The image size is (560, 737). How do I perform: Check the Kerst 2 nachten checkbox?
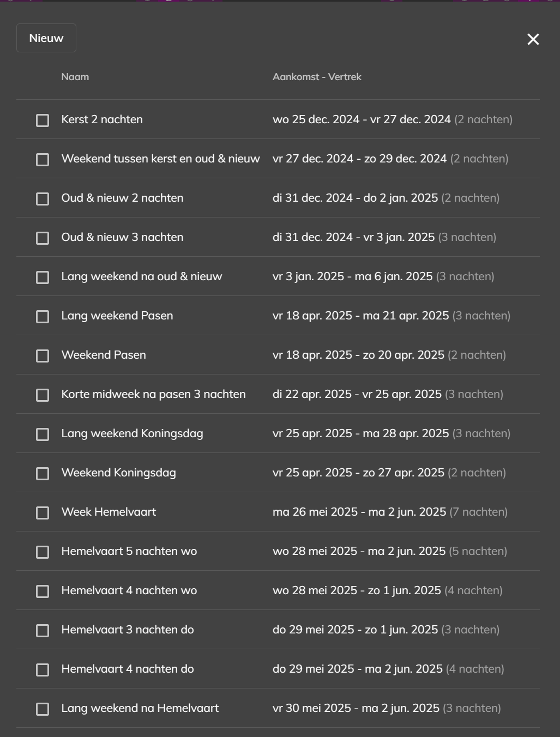click(x=43, y=120)
